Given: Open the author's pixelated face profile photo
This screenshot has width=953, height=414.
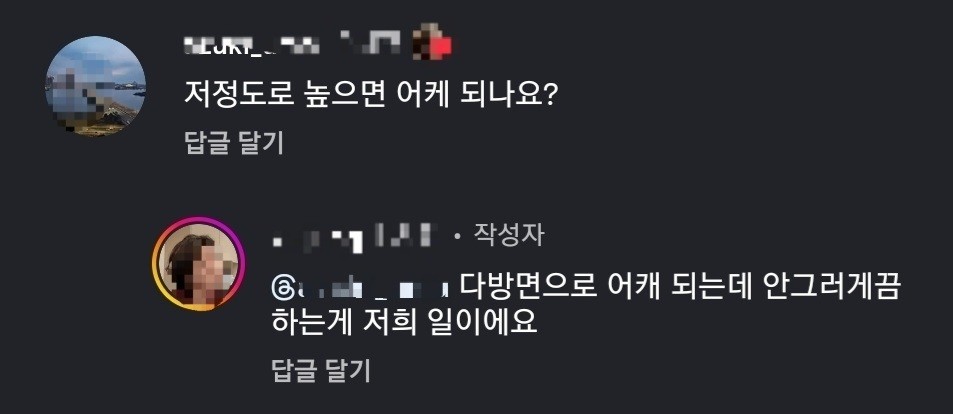Looking at the screenshot, I should pyautogui.click(x=198, y=264).
